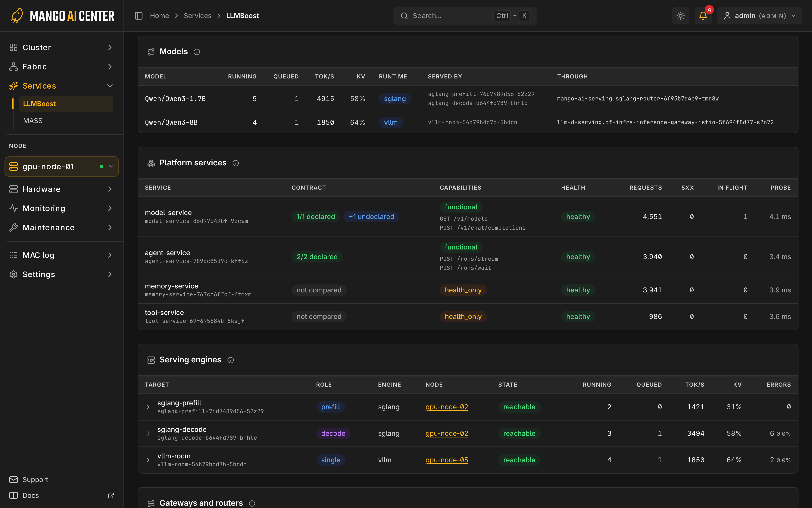Open gpu-node-05 link in vllm-rocm row
The width and height of the screenshot is (812, 508).
(447, 460)
